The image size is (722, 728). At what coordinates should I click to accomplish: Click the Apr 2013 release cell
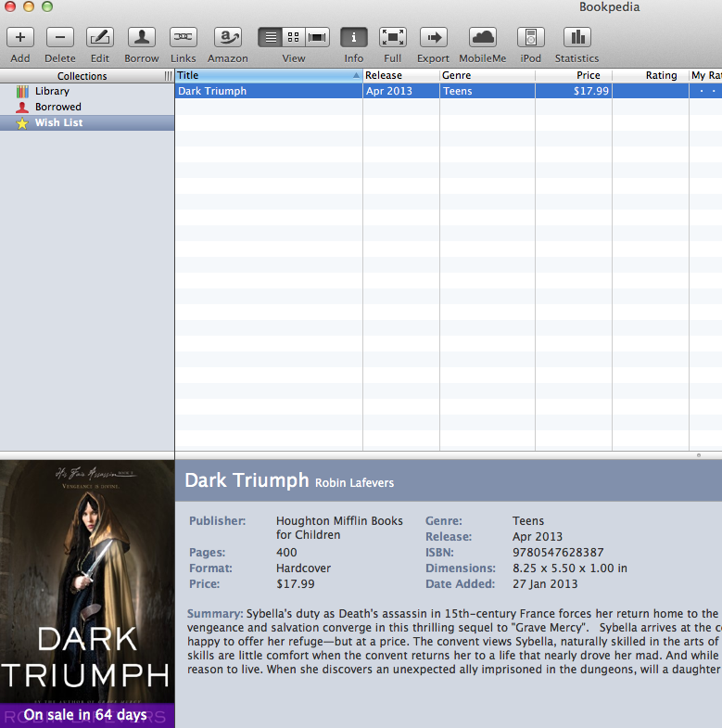click(401, 91)
